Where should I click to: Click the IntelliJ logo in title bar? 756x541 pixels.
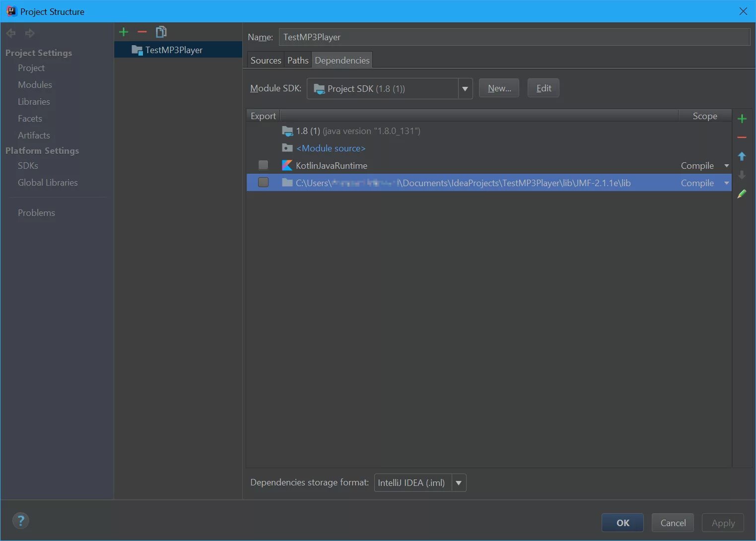[x=11, y=11]
